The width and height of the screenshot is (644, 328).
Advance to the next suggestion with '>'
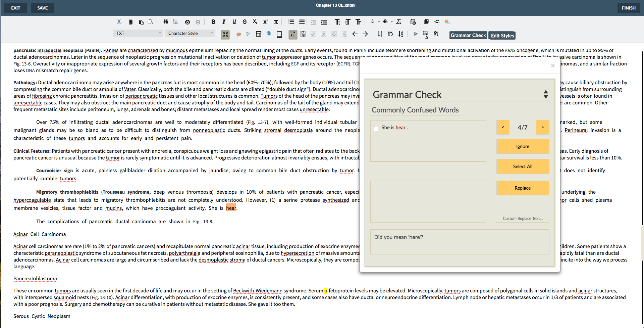[542, 127]
